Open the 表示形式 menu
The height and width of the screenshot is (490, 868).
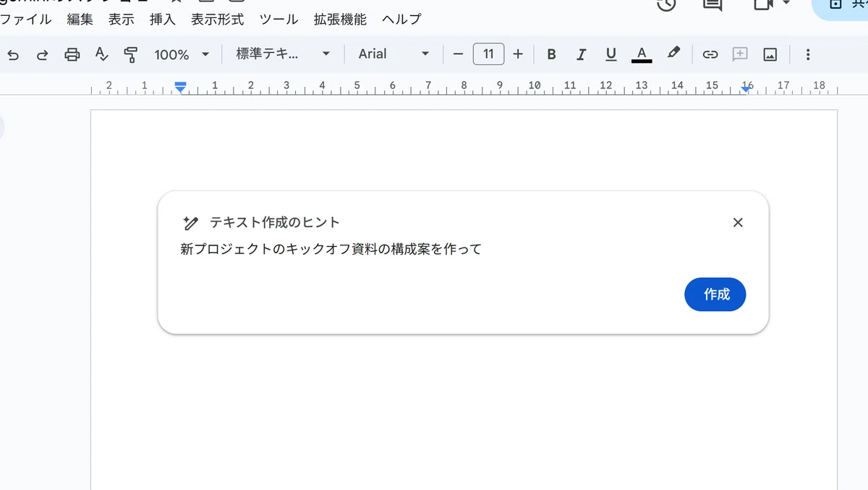218,20
